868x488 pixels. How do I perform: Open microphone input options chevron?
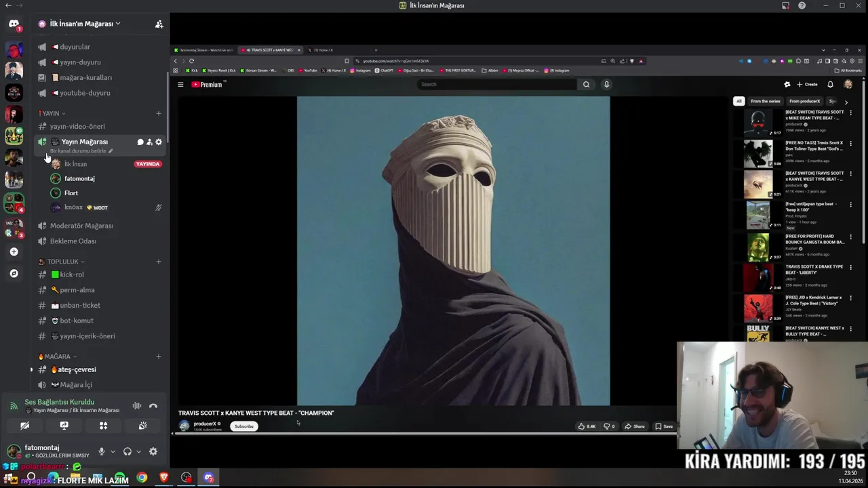(113, 451)
